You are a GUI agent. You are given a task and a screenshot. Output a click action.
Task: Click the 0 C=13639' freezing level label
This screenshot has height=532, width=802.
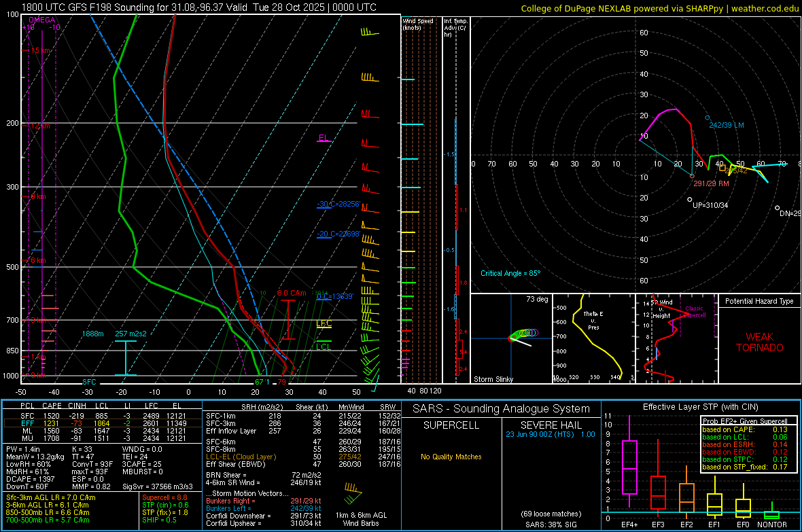pos(334,297)
